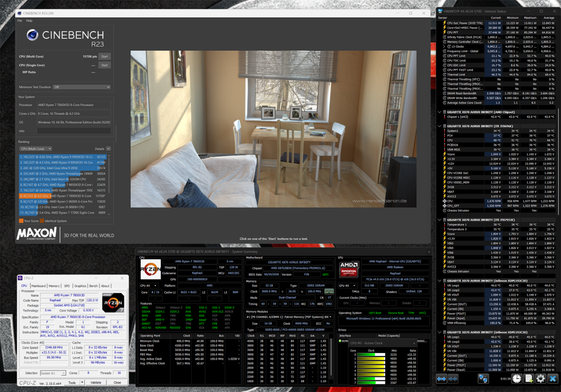The height and width of the screenshot is (392, 561).
Task: Click the thermometer icon beside Chipset 1 (xHCI) row
Action: [444, 117]
